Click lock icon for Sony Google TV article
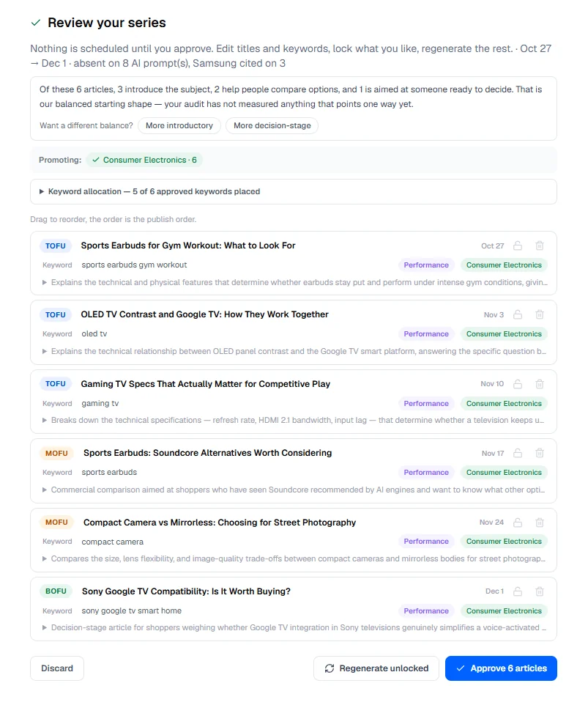Viewport: 588px width, 716px height. tap(517, 591)
